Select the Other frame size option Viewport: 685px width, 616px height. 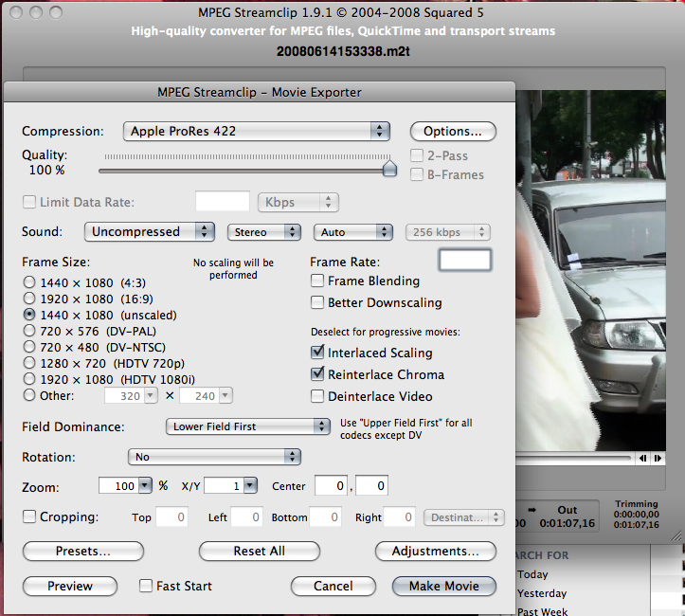[29, 395]
